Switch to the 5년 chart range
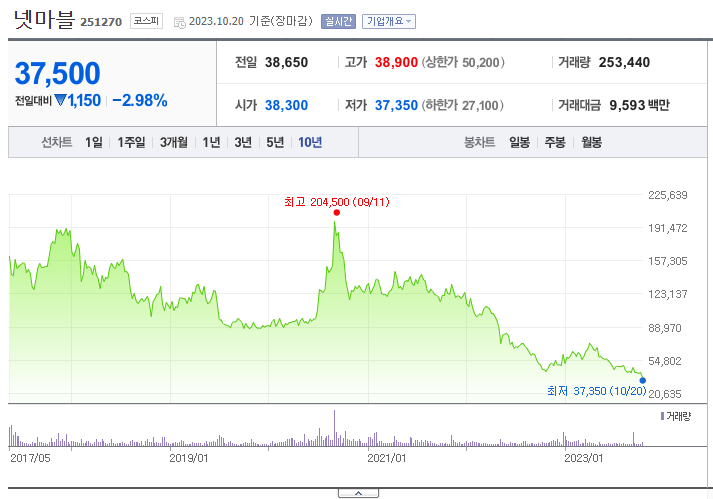 (x=275, y=142)
